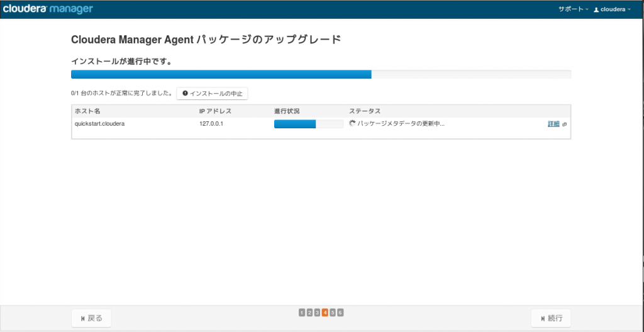Open the サポート dropdown menu

coord(574,9)
